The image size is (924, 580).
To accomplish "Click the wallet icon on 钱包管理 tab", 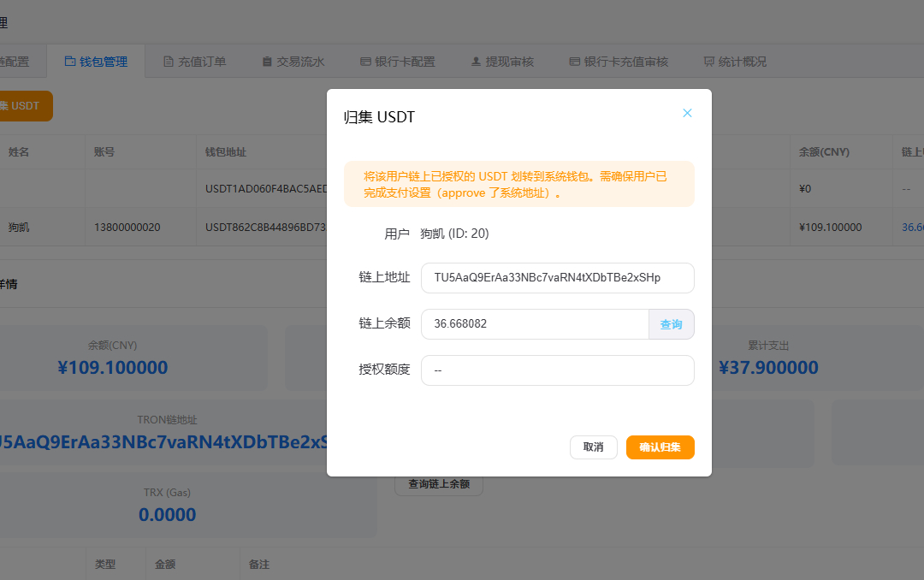I will (x=70, y=62).
